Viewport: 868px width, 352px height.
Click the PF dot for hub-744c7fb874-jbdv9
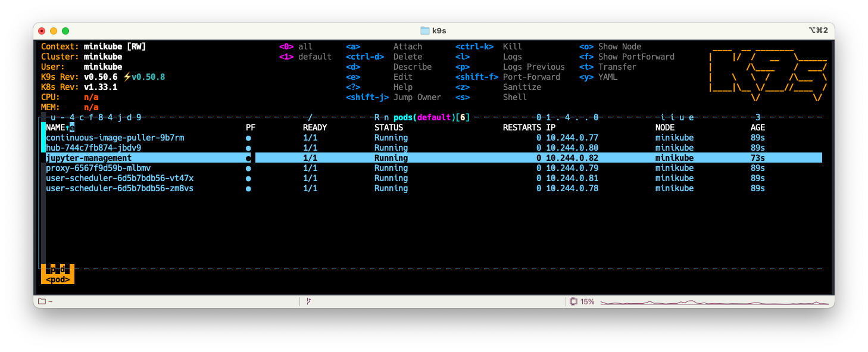pos(248,148)
